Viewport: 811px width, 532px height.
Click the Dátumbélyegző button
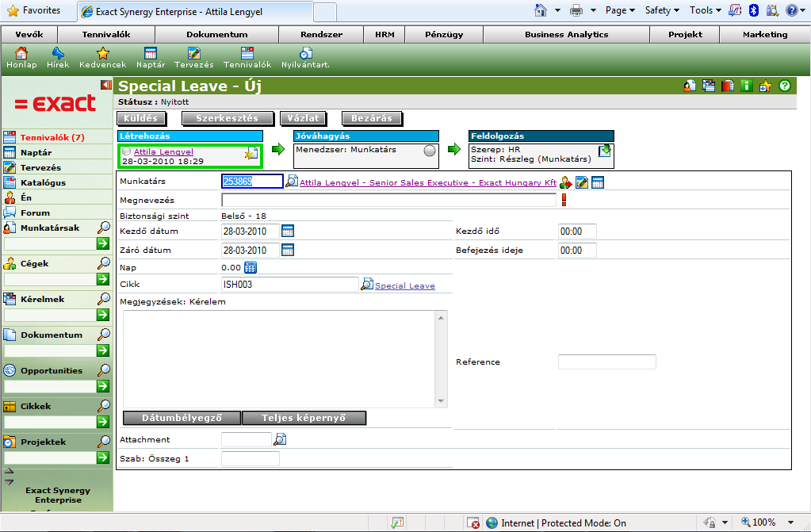tap(182, 418)
